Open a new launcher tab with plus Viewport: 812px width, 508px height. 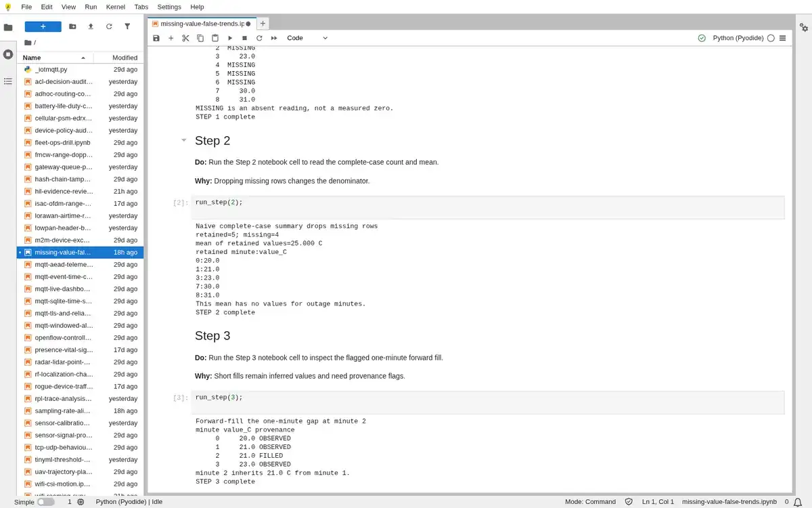click(263, 23)
